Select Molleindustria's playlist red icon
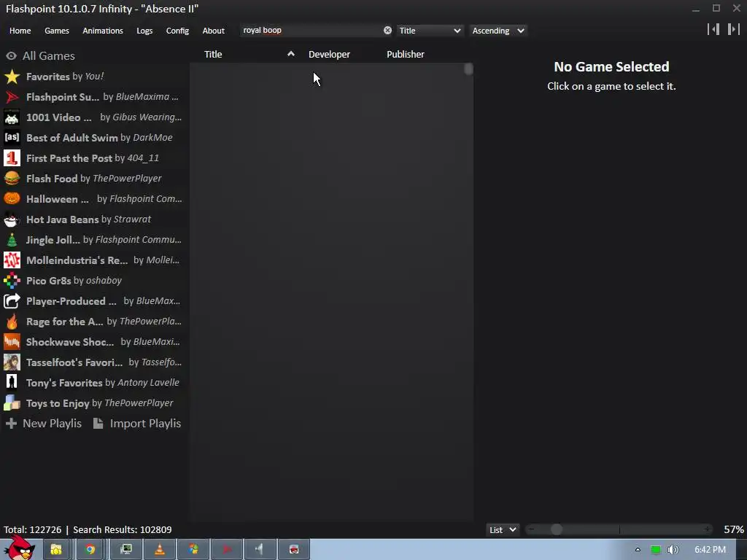This screenshot has height=560, width=747. pyautogui.click(x=12, y=260)
